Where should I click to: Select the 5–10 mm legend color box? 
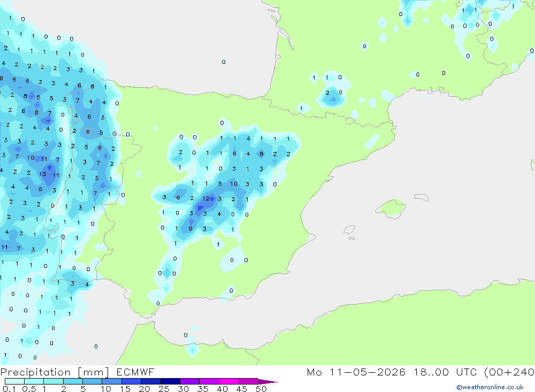click(93, 381)
